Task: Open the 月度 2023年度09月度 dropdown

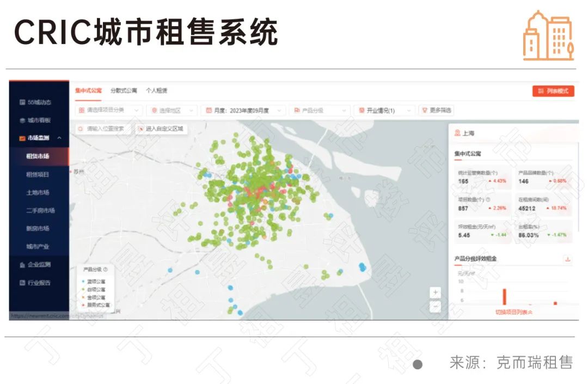Action: click(x=243, y=110)
